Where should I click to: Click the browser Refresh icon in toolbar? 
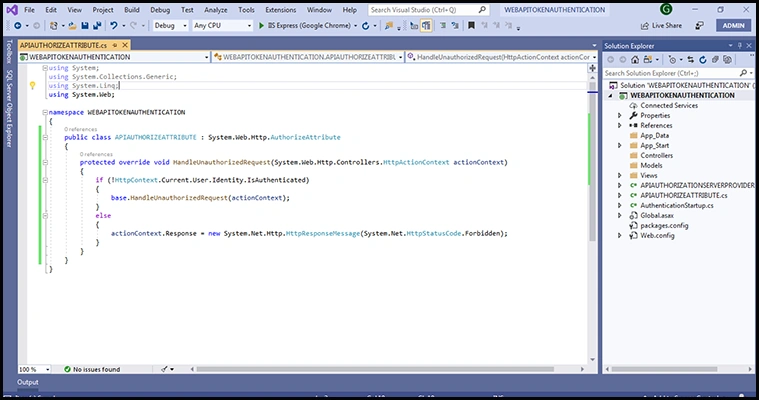point(365,26)
